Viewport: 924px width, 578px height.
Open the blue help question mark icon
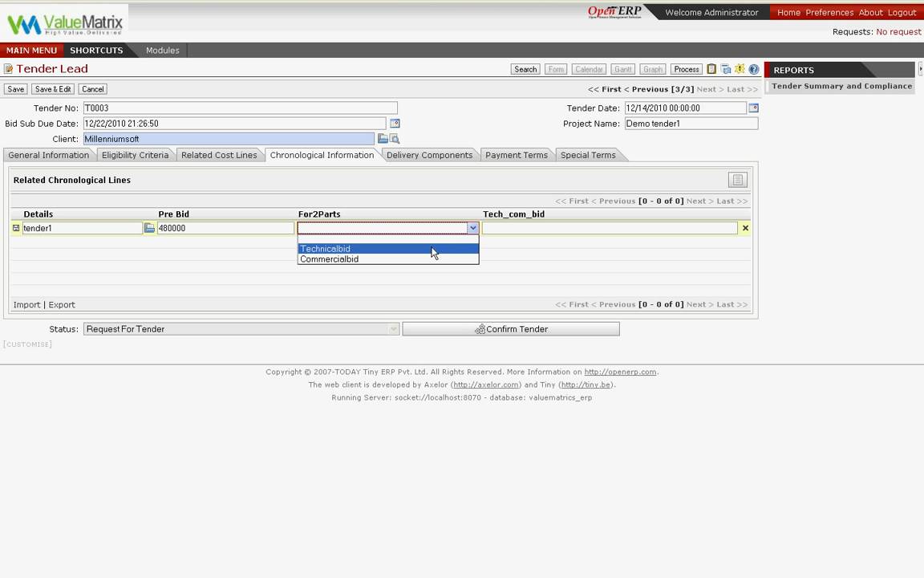[754, 69]
